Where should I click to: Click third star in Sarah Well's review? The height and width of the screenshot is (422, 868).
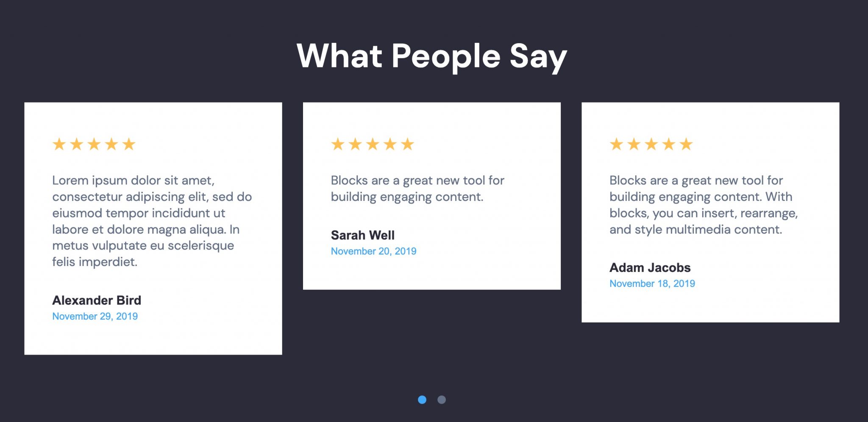pos(373,144)
